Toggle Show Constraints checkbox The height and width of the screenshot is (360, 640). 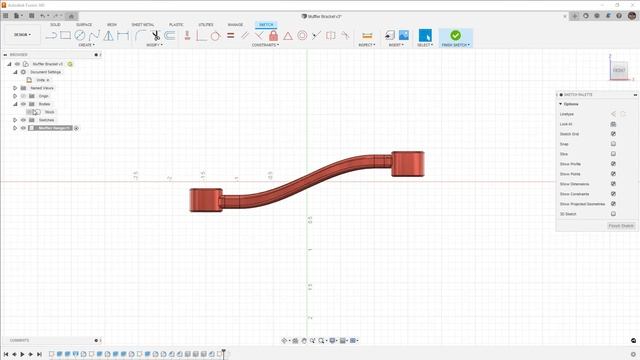[x=613, y=194]
